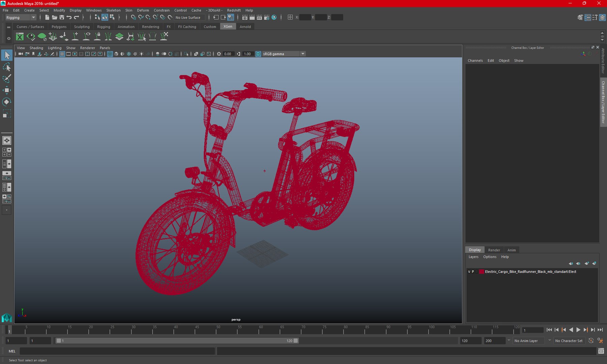Screen dimensions: 607x364
Task: Switch to the Anim layer tab
Action: (x=512, y=250)
